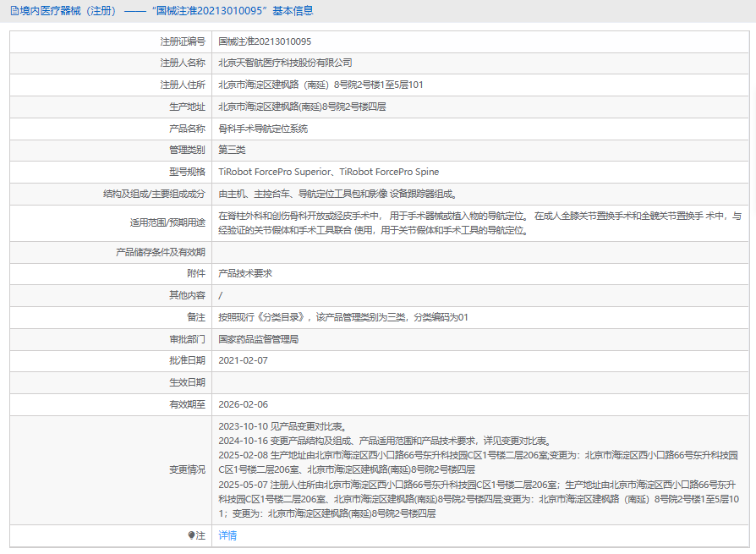Select approving department 国家药品监督管理局
The height and width of the screenshot is (554, 756).
click(259, 339)
